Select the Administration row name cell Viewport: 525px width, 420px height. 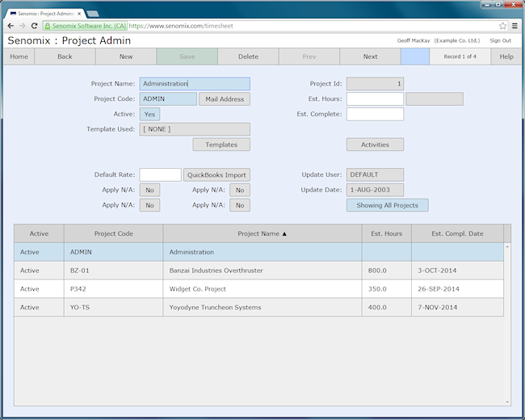coord(262,252)
